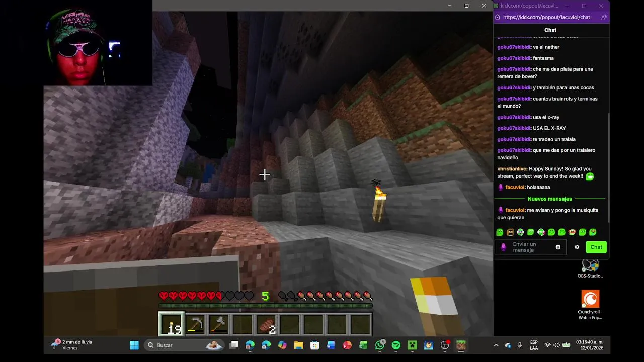Open the OneDrive tray icon
Image resolution: width=644 pixels, height=362 pixels.
508,345
